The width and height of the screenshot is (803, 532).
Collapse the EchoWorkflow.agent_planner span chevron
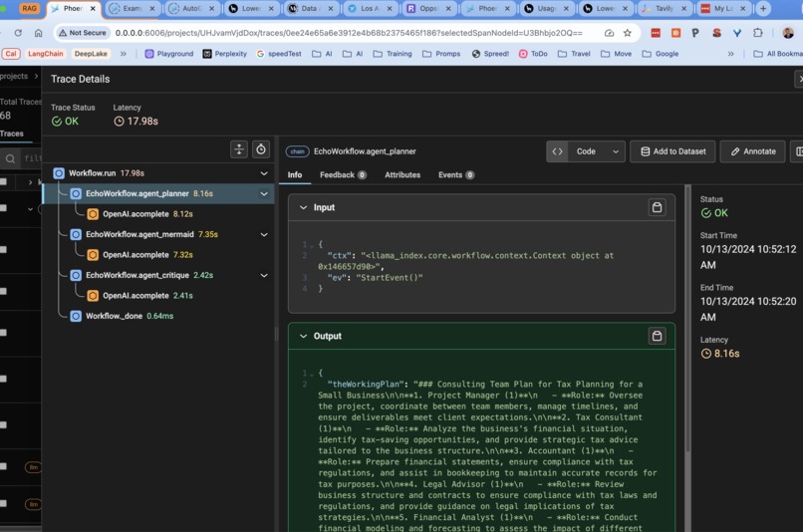coord(264,194)
